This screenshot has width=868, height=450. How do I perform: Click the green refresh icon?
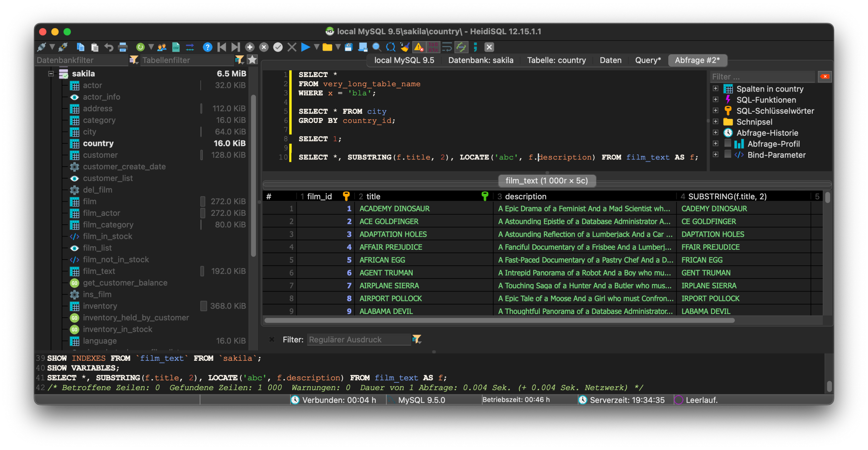click(x=140, y=47)
